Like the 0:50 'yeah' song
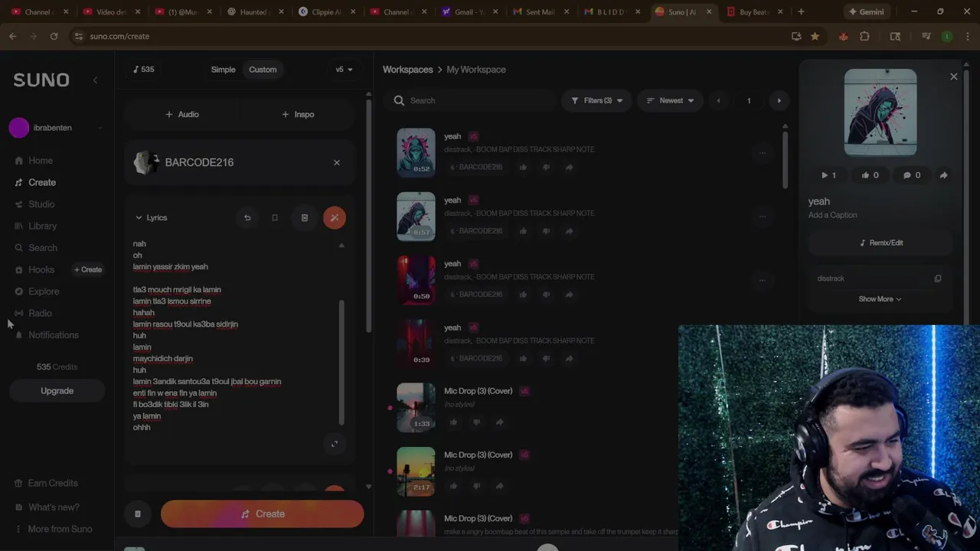Screen dimensions: 980x551 523,295
